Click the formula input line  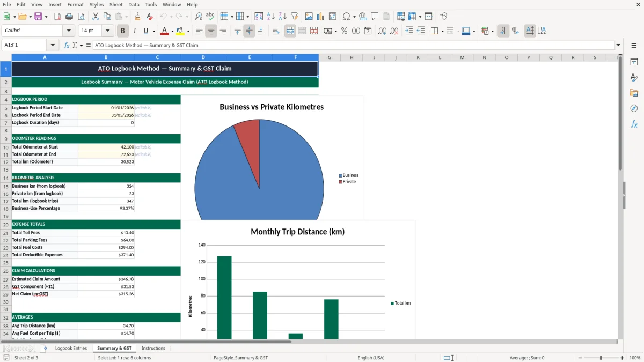pos(353,45)
